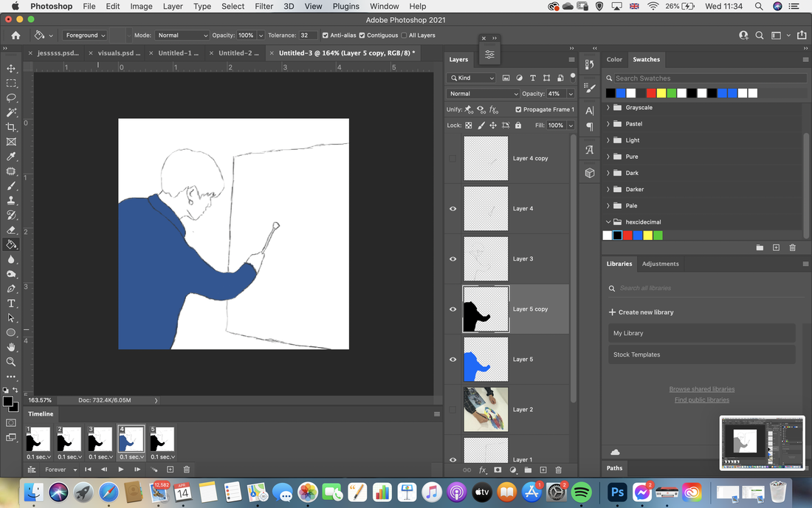Activate the Zoom tool

coord(11,362)
